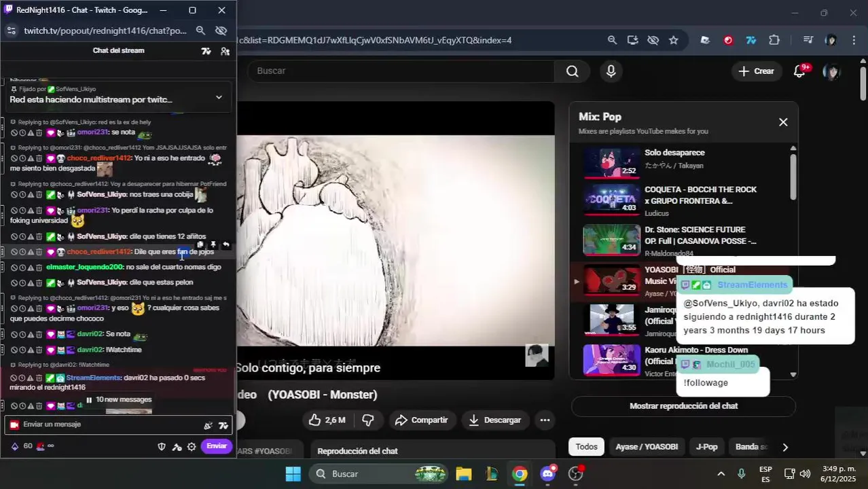This screenshot has height=489, width=868.
Task: Open File Explorer from taskbar
Action: coord(464,474)
